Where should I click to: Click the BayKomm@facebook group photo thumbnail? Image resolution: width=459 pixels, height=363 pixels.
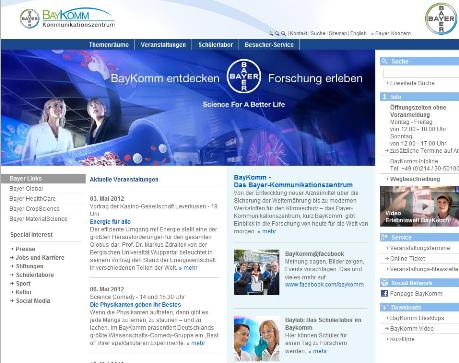[x=256, y=272]
